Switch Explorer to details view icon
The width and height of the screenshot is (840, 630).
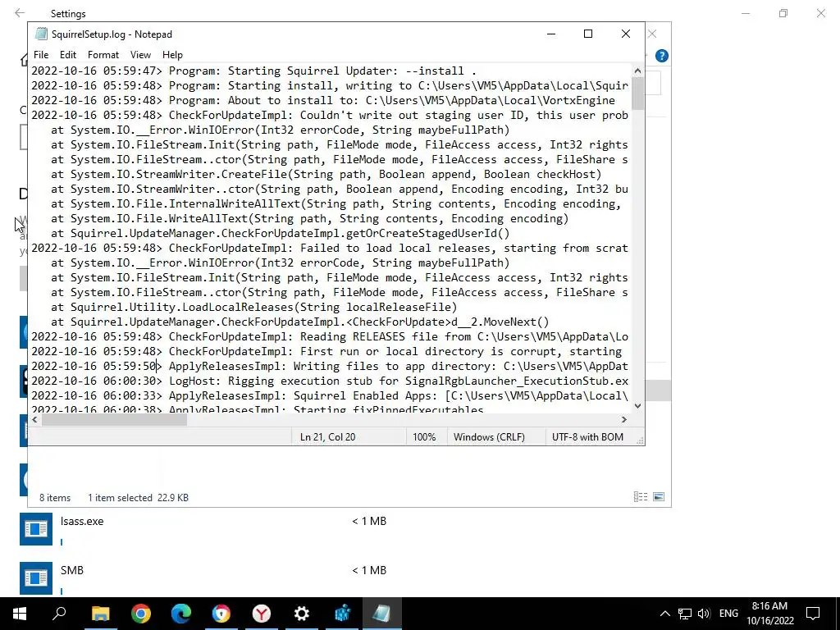pyautogui.click(x=641, y=497)
